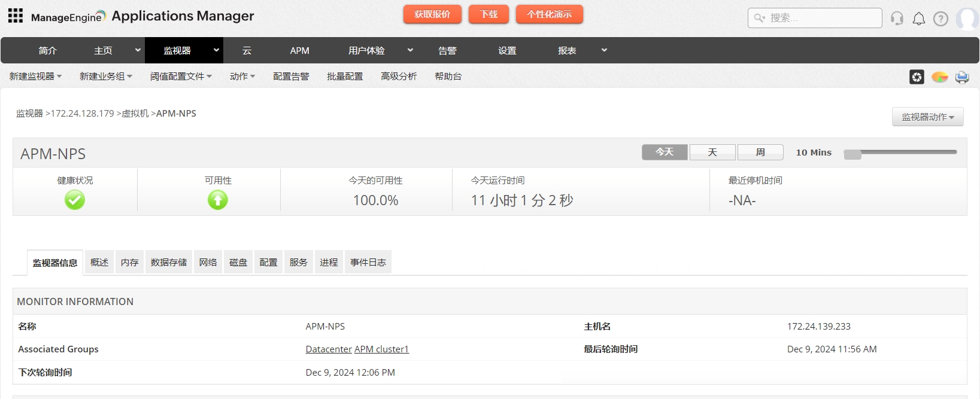Click the 高级分析 link
Screen dimensions: 980x399
pyautogui.click(x=399, y=77)
